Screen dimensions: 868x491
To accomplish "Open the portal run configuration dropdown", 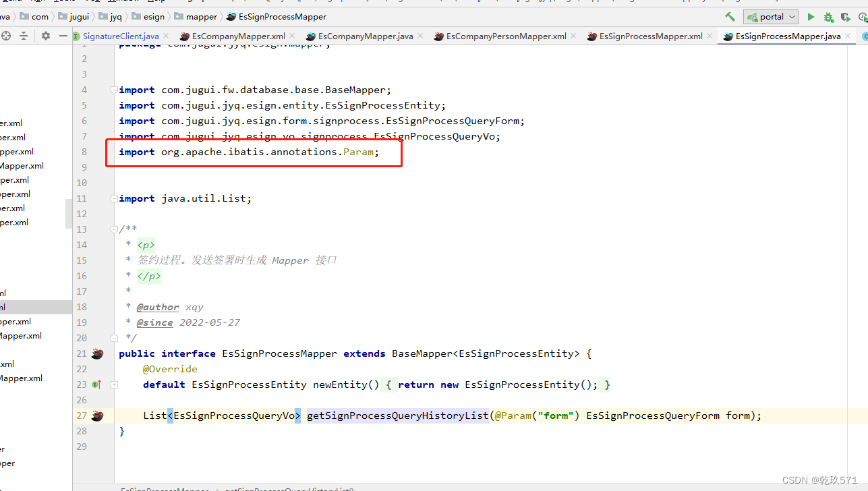I will (x=790, y=17).
